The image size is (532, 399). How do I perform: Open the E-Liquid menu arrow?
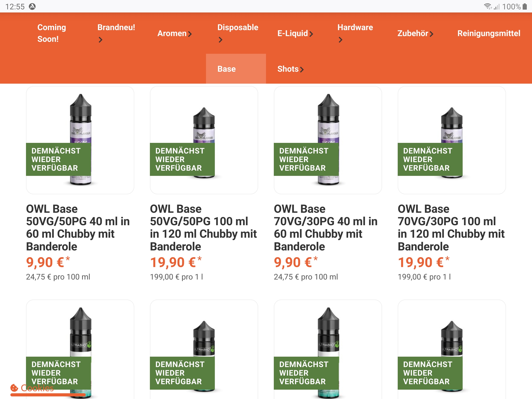point(311,34)
